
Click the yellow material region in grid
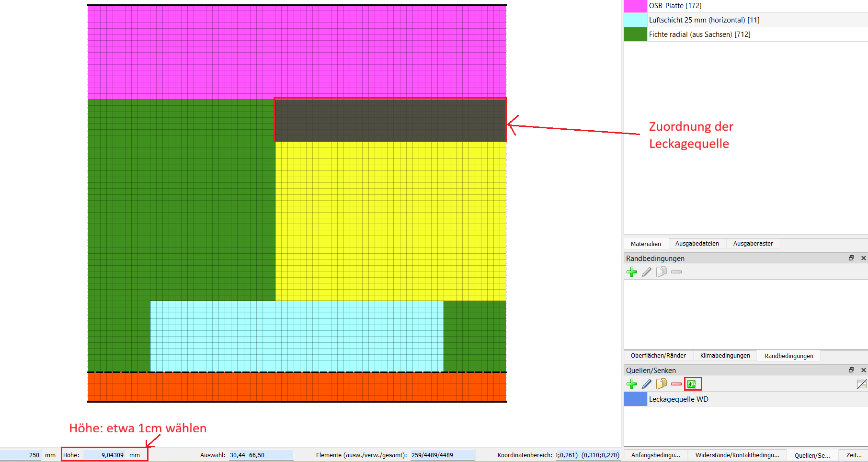click(x=390, y=220)
